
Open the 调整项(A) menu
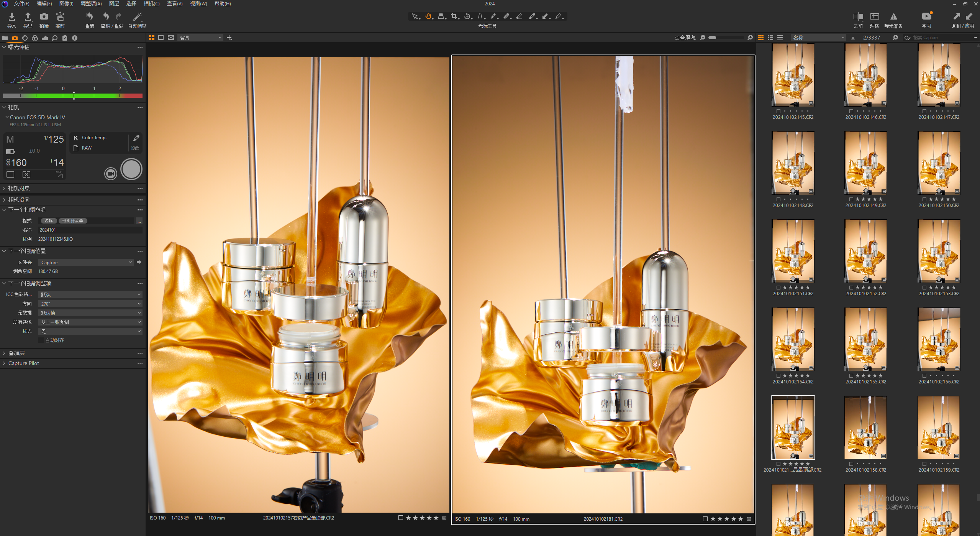91,3
